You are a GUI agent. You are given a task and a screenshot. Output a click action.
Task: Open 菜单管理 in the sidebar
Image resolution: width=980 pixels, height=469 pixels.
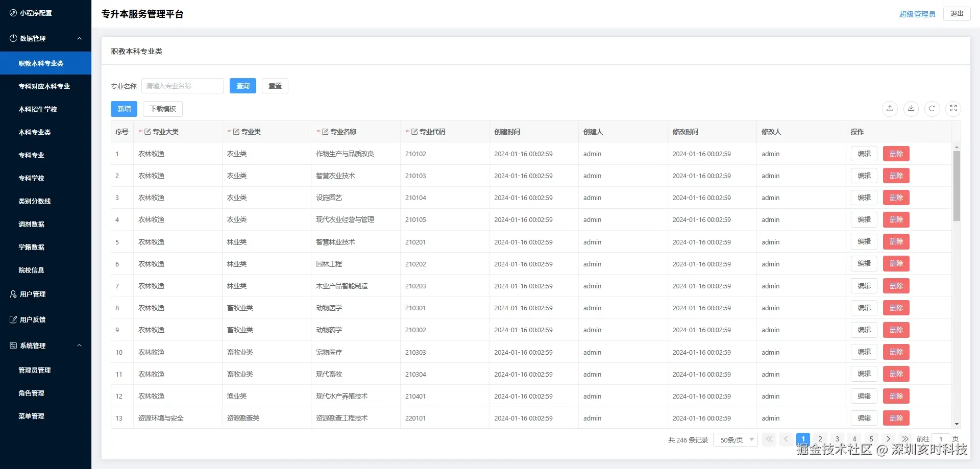45,416
